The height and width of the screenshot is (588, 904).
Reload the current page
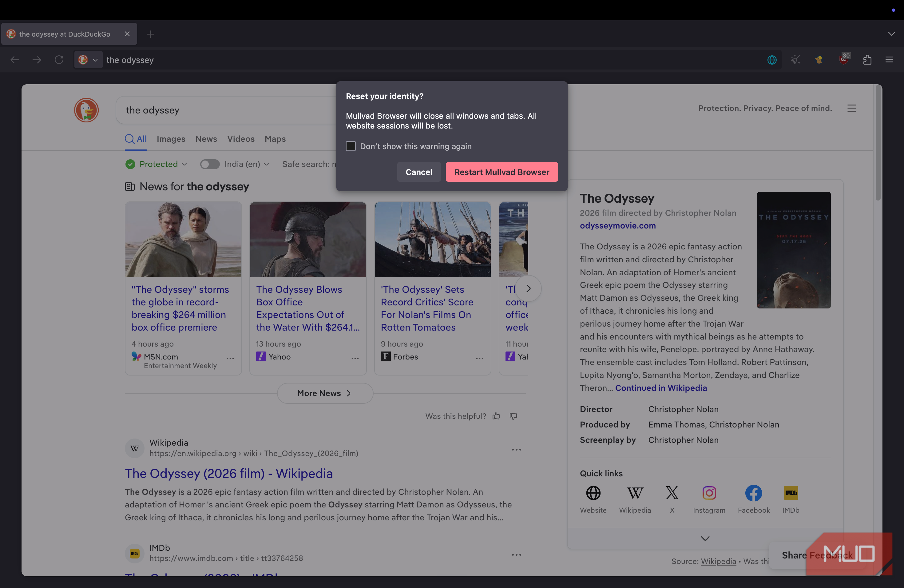click(59, 60)
